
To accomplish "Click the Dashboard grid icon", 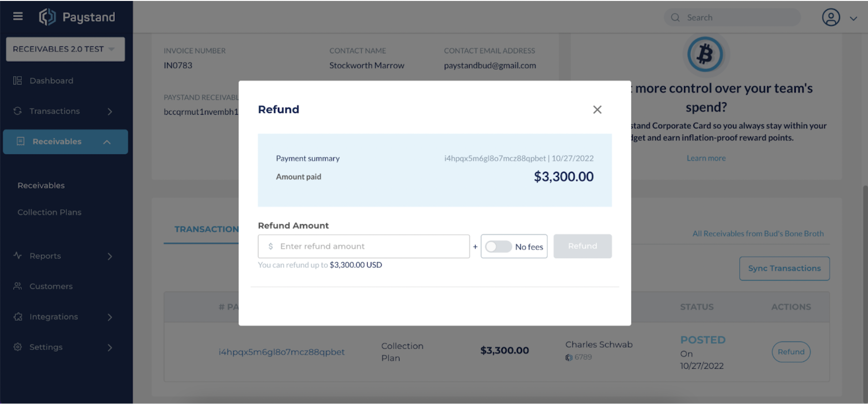I will [x=18, y=81].
